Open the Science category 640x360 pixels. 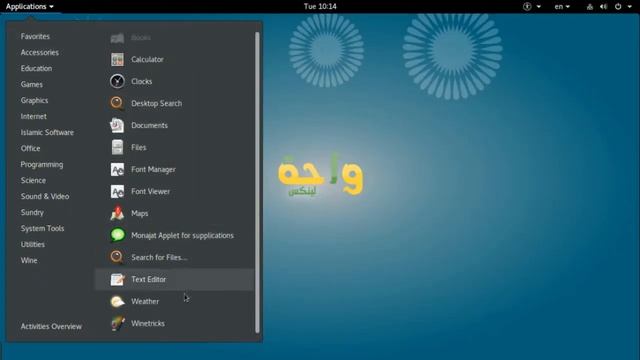(33, 180)
